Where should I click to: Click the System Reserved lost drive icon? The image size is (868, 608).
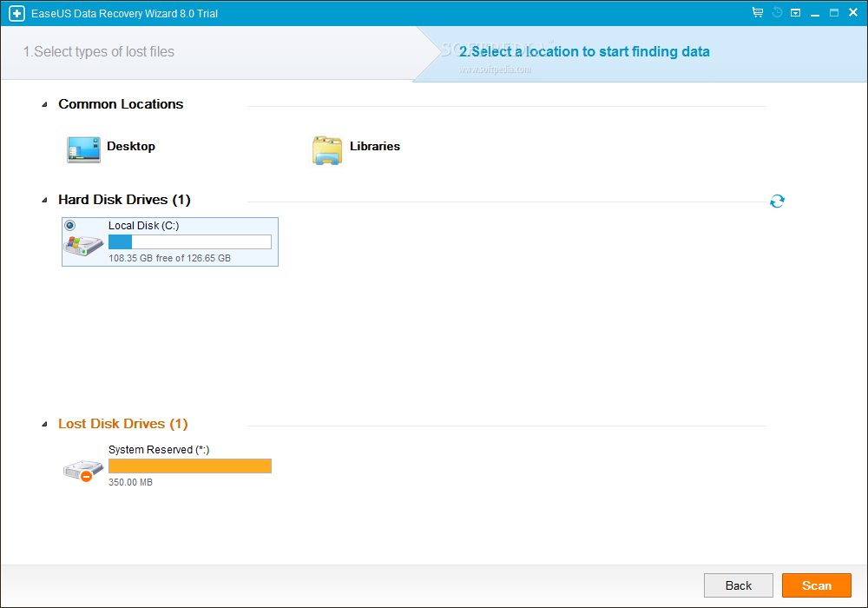click(83, 471)
